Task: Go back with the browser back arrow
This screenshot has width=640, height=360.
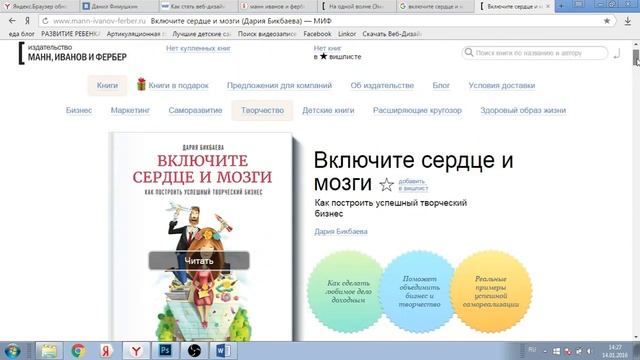Action: [x=12, y=21]
